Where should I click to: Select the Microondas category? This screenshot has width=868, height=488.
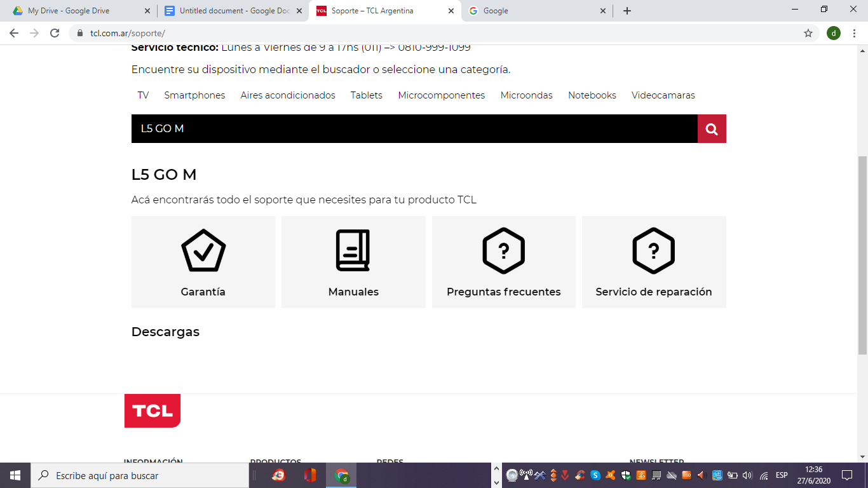[x=527, y=95]
